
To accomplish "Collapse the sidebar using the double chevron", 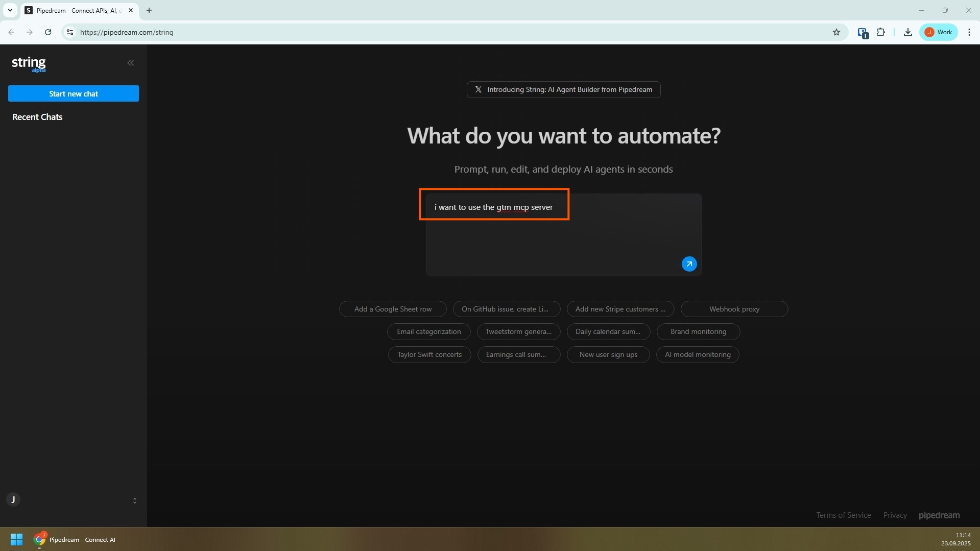I will point(131,63).
